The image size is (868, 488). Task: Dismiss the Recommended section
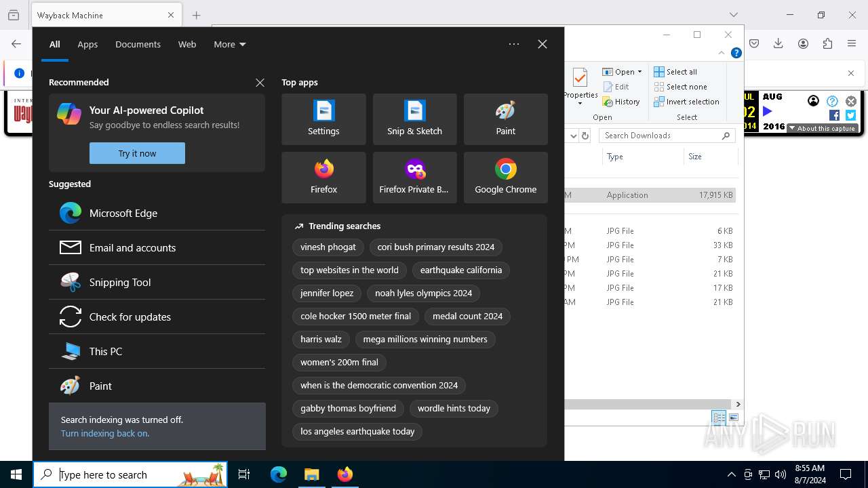coord(260,83)
